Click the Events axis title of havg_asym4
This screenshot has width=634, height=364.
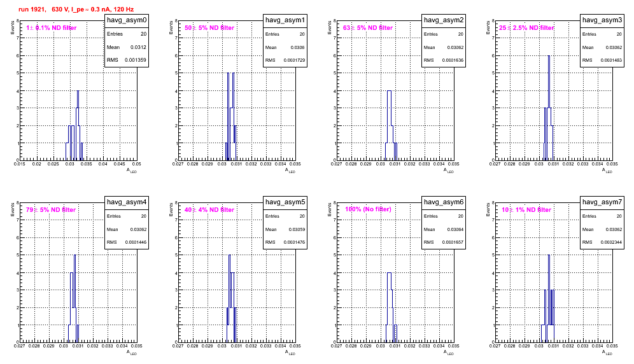[12, 209]
